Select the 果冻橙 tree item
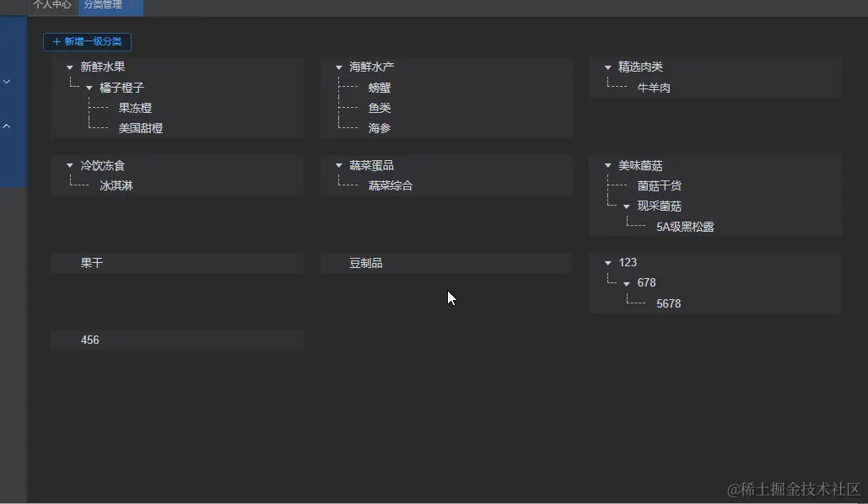This screenshot has width=868, height=504. tap(135, 108)
